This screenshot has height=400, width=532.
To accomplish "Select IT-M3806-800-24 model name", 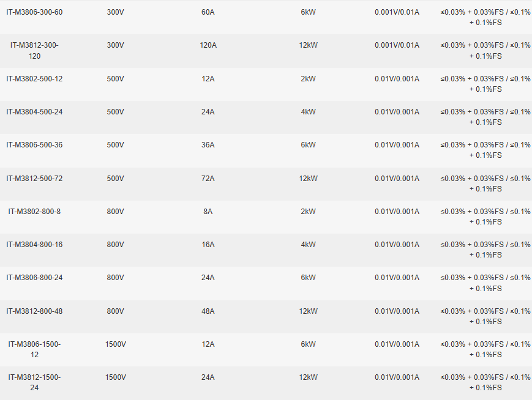I will point(34,278).
